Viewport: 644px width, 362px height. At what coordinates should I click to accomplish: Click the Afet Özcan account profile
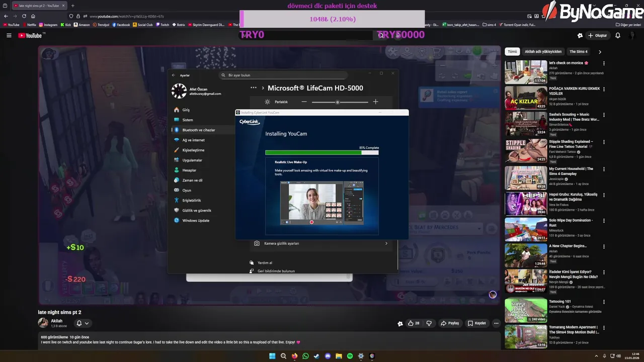[x=196, y=91]
